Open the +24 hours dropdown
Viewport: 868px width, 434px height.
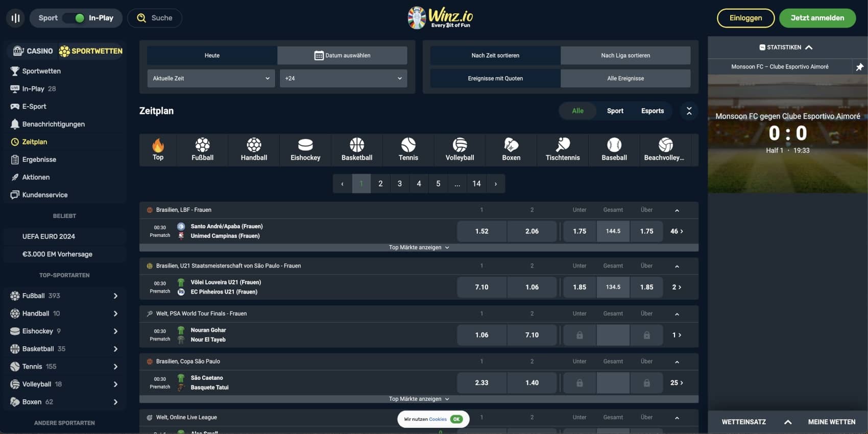[343, 78]
